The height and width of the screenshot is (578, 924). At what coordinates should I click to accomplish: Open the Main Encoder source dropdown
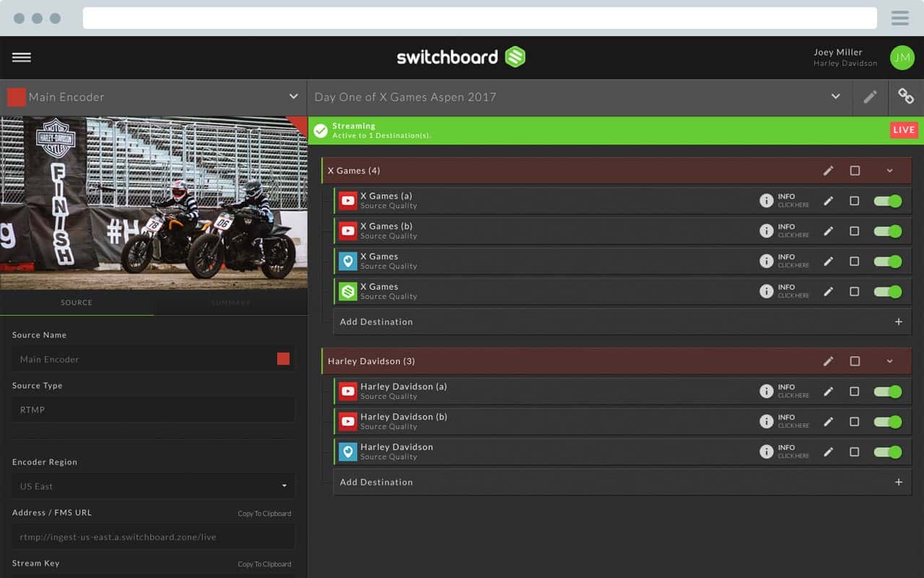point(293,95)
